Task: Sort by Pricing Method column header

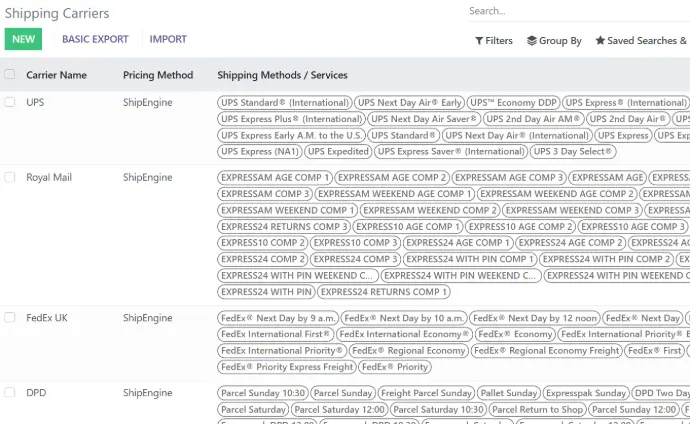Action: point(158,75)
